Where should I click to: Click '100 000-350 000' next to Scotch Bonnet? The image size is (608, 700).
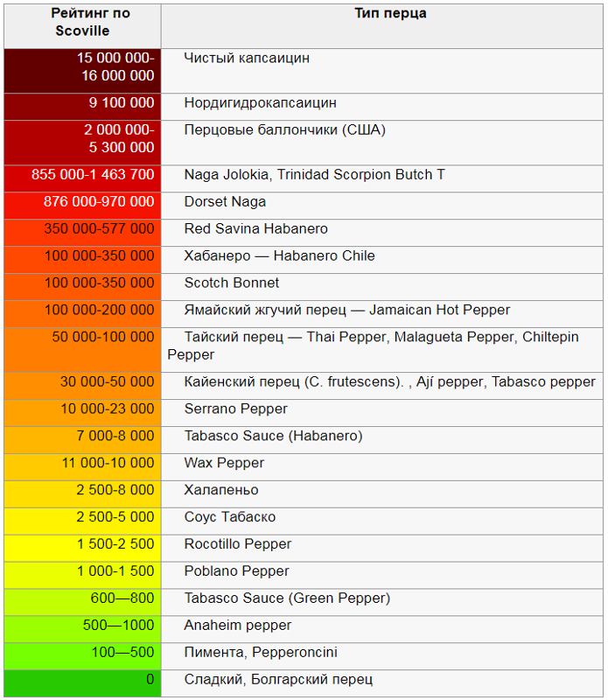(x=82, y=287)
